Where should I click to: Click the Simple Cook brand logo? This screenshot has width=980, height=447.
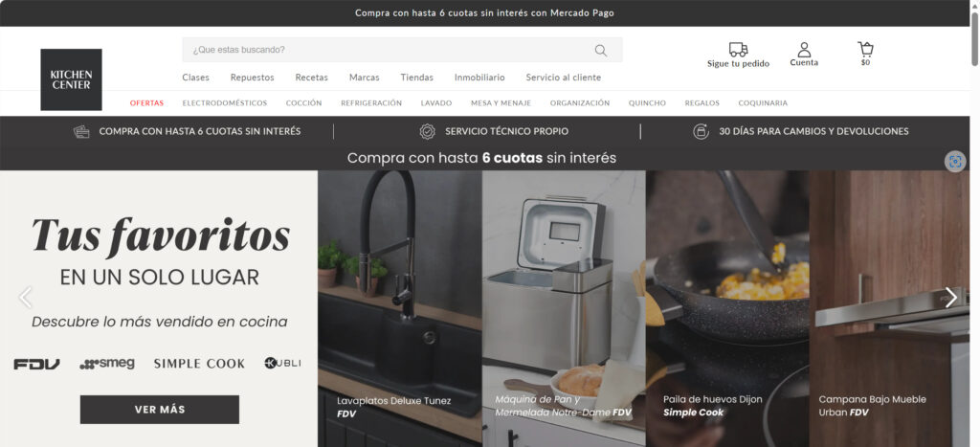coord(199,364)
